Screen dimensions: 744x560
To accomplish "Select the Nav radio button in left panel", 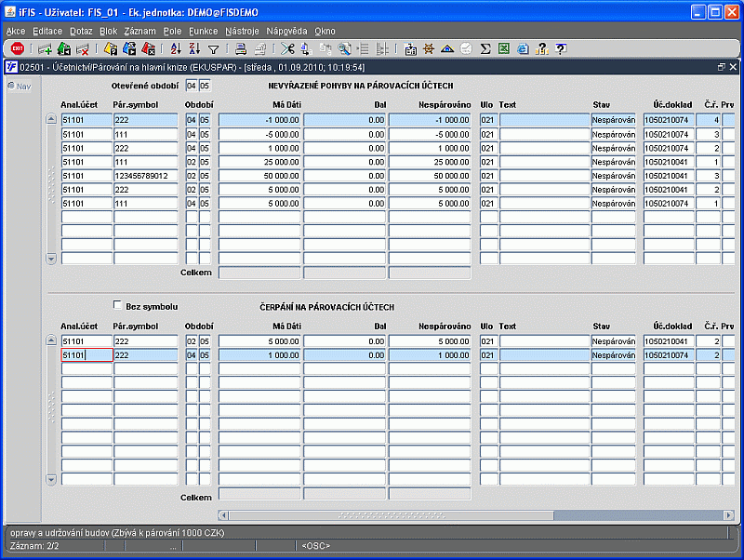I will 11,87.
